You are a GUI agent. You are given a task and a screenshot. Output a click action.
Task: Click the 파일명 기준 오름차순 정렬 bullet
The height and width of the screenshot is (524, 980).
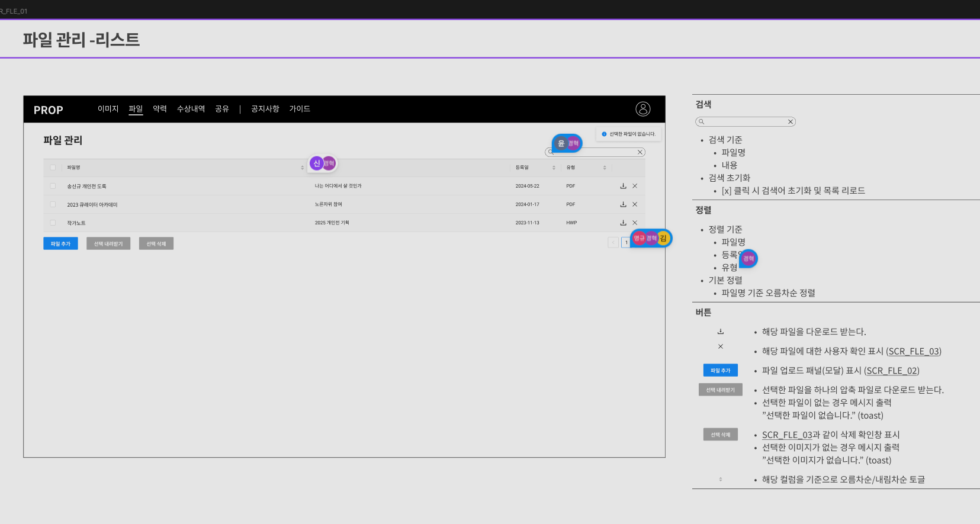[x=768, y=293]
